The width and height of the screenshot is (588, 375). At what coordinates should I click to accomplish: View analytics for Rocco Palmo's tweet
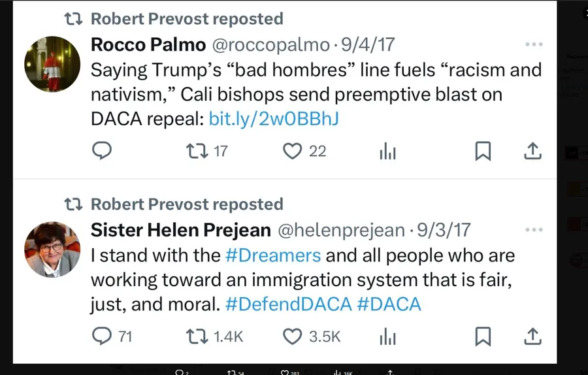click(x=387, y=152)
